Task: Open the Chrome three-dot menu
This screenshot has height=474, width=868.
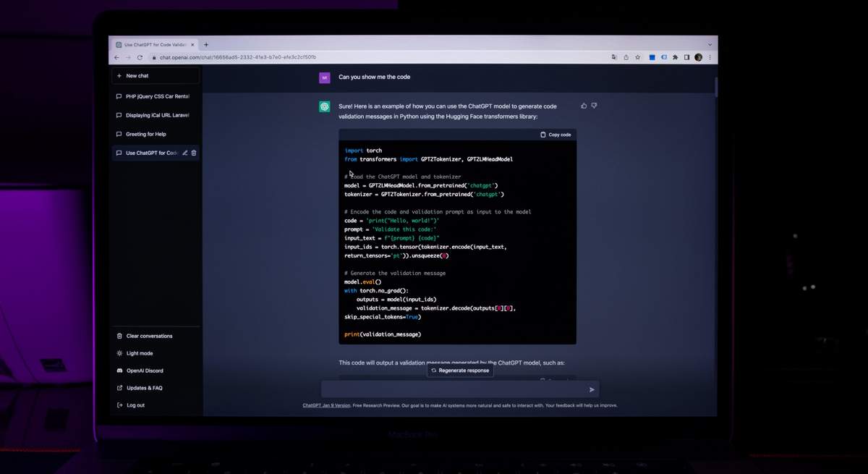Action: (710, 57)
